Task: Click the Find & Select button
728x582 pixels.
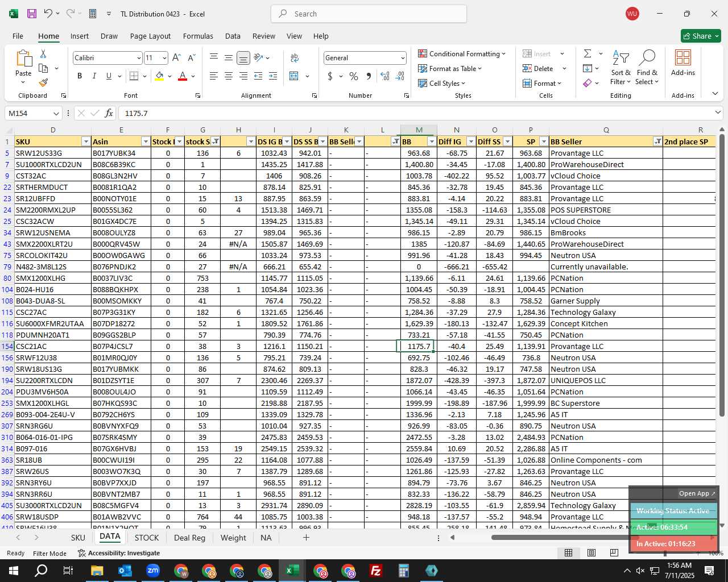Action: click(647, 67)
